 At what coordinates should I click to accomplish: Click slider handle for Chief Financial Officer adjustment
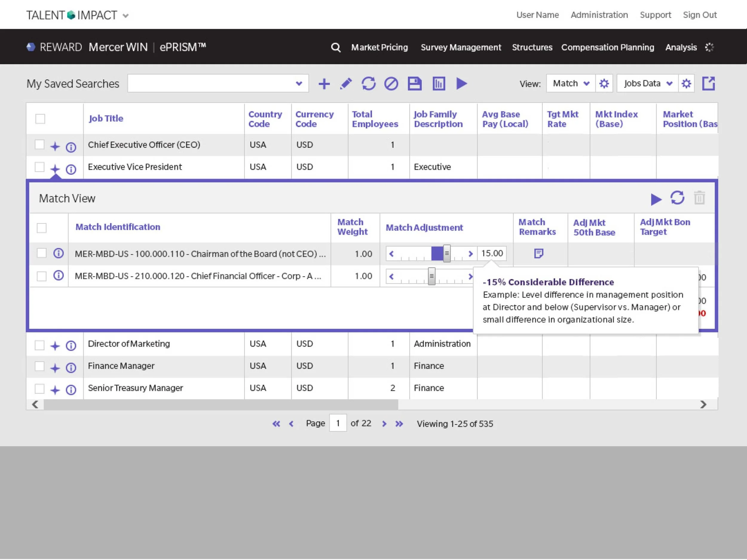pos(431,276)
